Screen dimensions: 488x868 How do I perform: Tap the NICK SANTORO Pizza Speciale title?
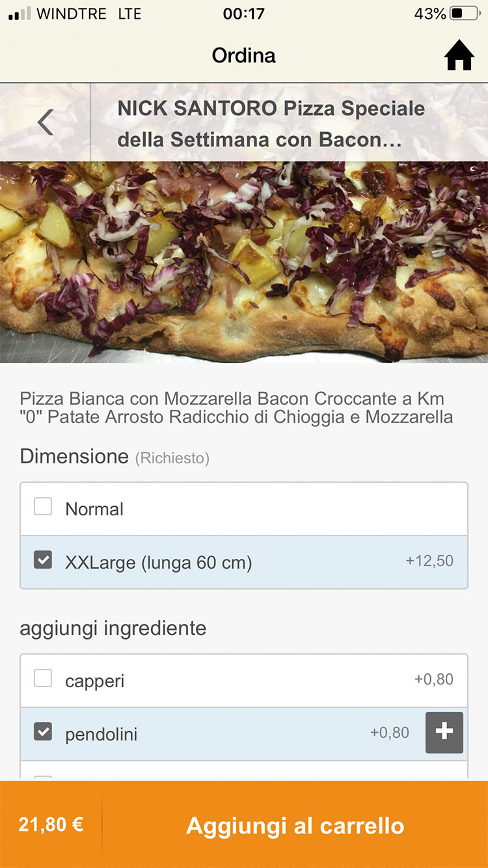tap(271, 124)
